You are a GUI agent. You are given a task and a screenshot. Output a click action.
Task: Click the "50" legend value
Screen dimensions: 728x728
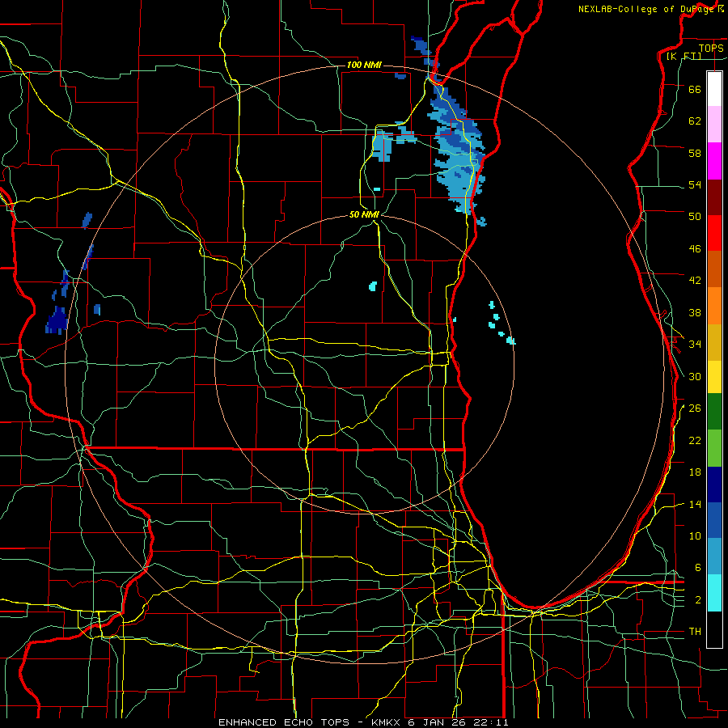click(695, 216)
